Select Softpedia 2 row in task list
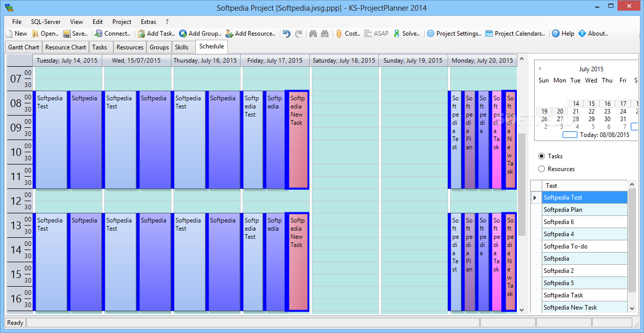Image resolution: width=644 pixels, height=333 pixels. point(584,271)
